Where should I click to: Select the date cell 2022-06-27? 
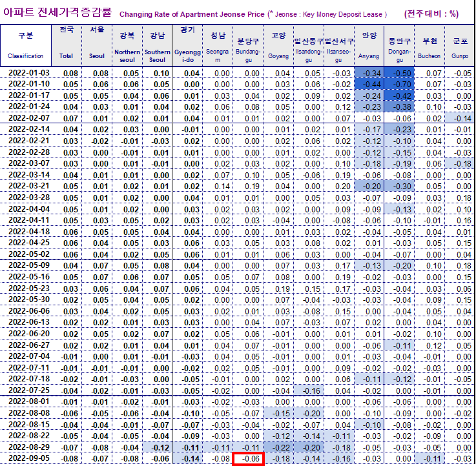(26, 345)
